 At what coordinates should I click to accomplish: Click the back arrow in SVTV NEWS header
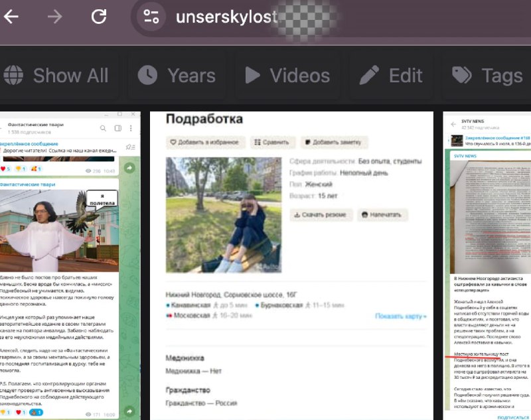[453, 125]
